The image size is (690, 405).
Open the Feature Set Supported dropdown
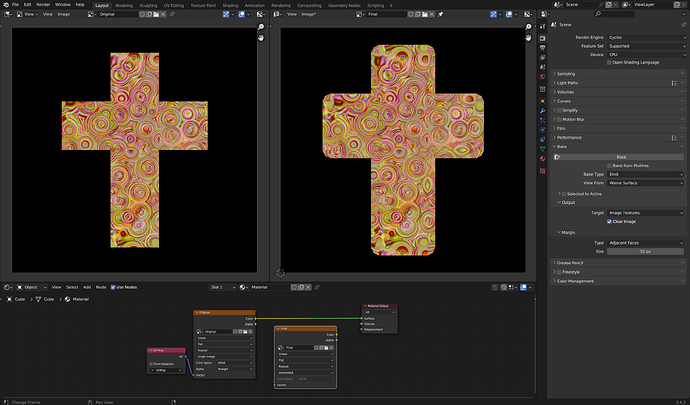[x=646, y=46]
